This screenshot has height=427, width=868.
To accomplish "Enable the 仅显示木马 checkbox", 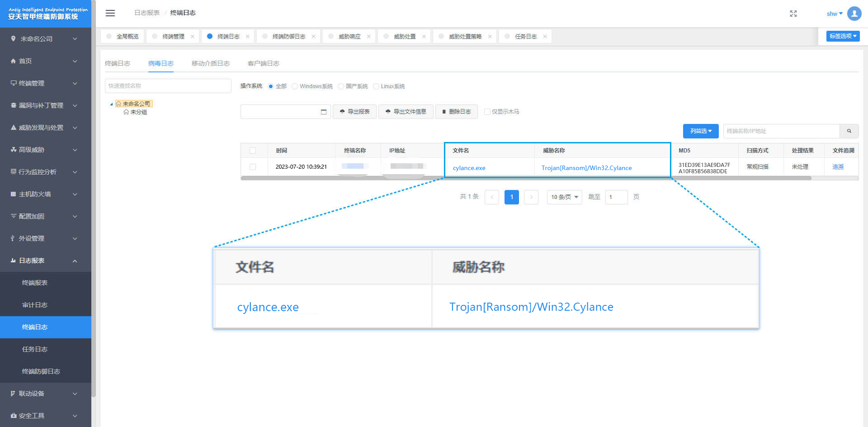I will 487,112.
